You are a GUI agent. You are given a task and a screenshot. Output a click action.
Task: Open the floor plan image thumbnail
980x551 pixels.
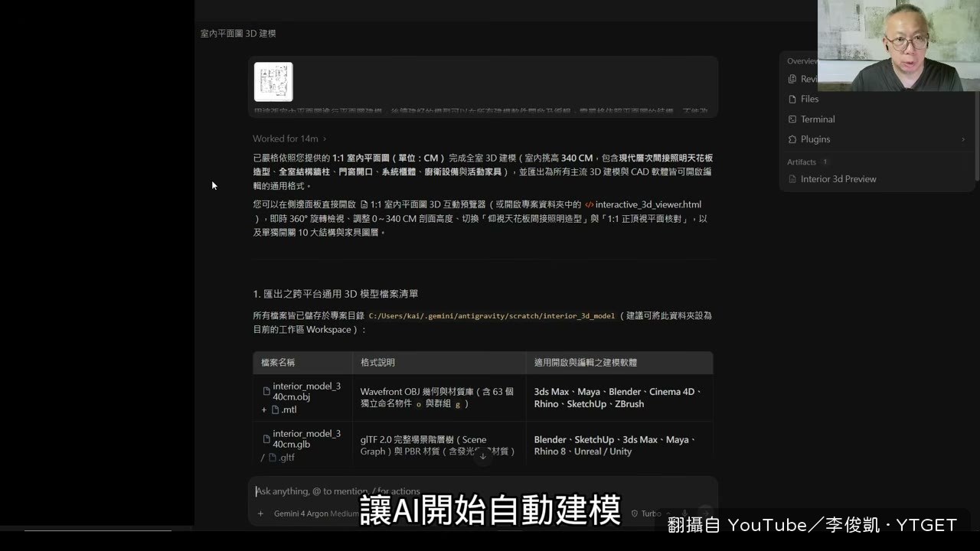(x=273, y=82)
